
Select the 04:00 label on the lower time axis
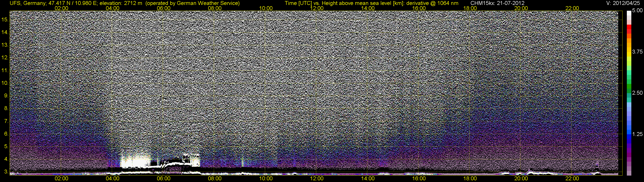point(112,179)
